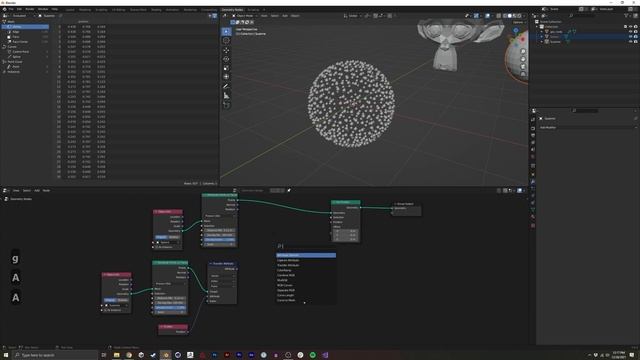The image size is (640, 360).
Task: Click Seed field in lower Distribute node
Action: [170, 312]
